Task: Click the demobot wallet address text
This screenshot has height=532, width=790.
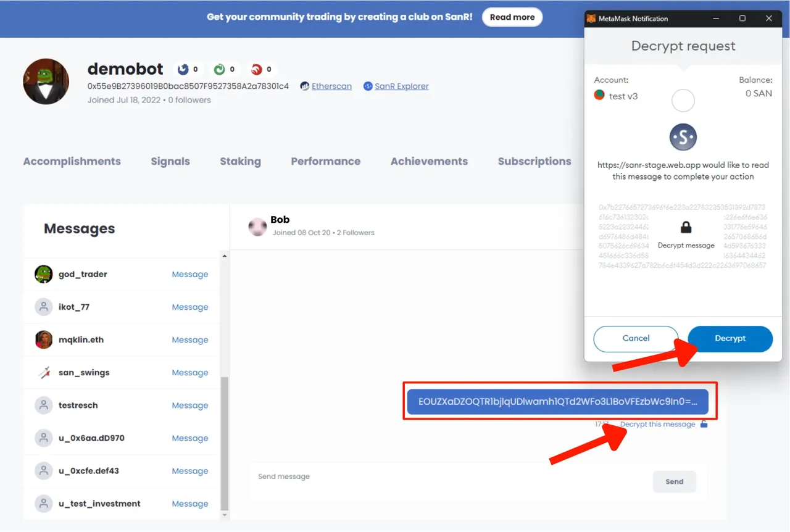Action: [188, 86]
